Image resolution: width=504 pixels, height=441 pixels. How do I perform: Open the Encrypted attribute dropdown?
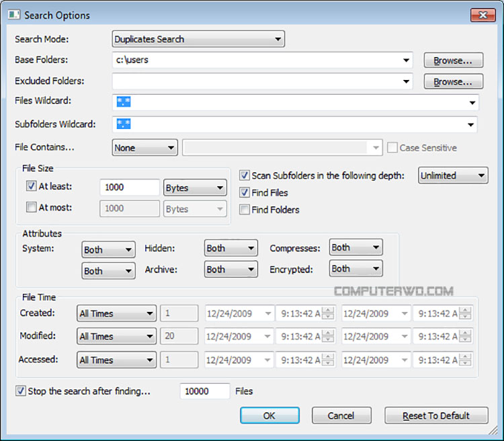(355, 269)
